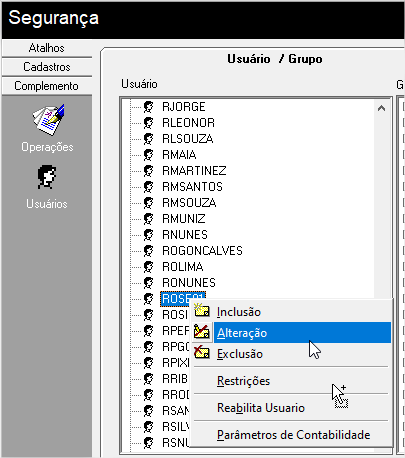Click the Usuário column label
Screen dimensions: 405x458
139,84
